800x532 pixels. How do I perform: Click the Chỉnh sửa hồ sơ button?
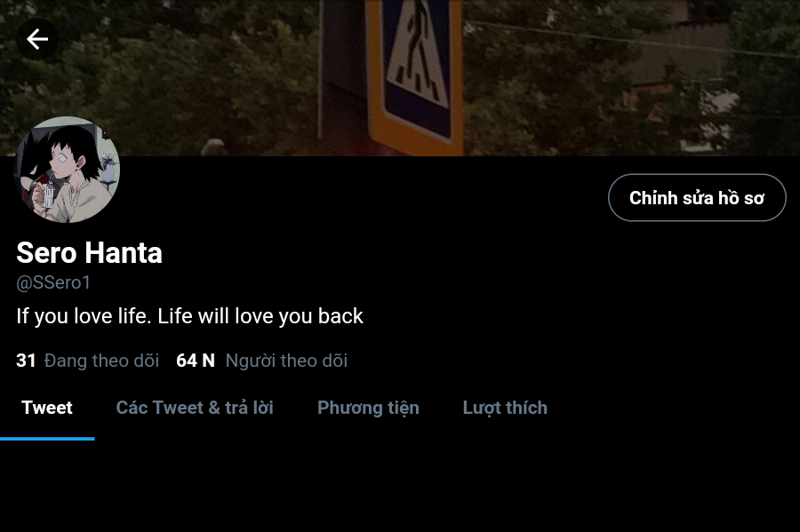(697, 198)
